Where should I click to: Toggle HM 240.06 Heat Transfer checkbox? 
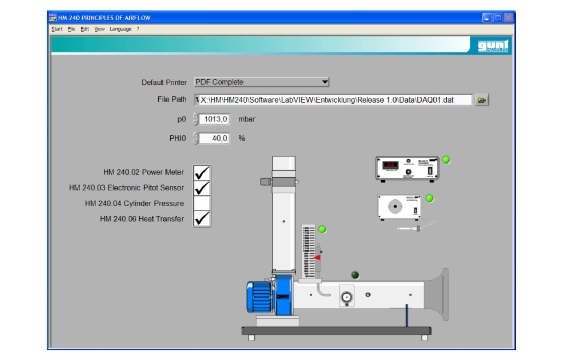click(x=202, y=219)
